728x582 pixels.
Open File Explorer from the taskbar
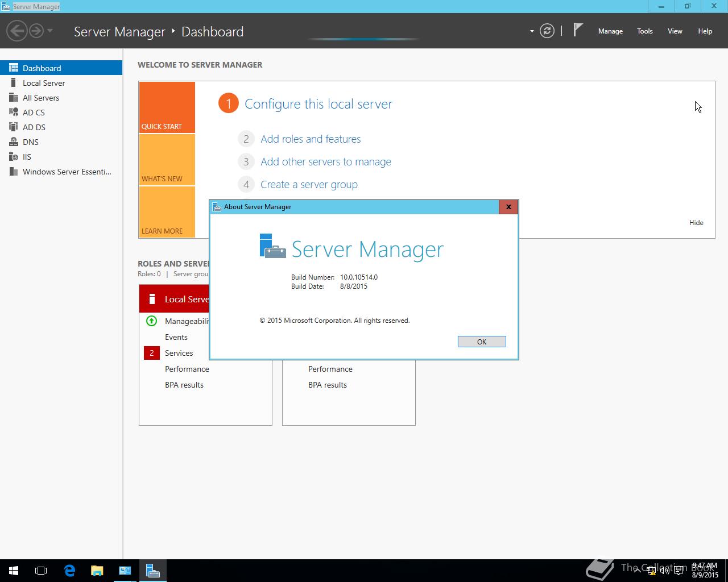point(97,571)
